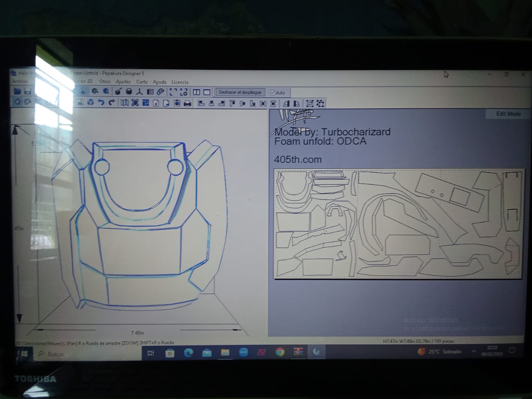
Task: Click the rotate view icon at far left
Action: point(17,102)
